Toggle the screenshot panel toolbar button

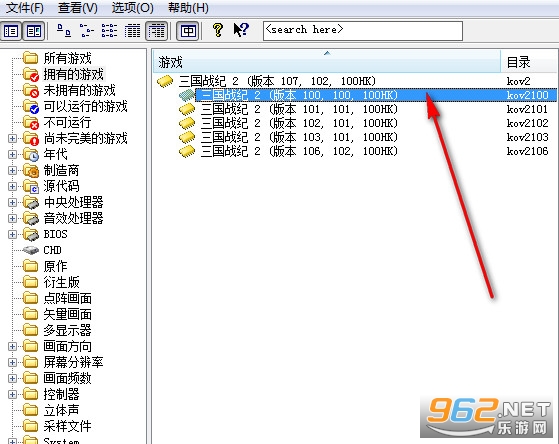point(34,31)
